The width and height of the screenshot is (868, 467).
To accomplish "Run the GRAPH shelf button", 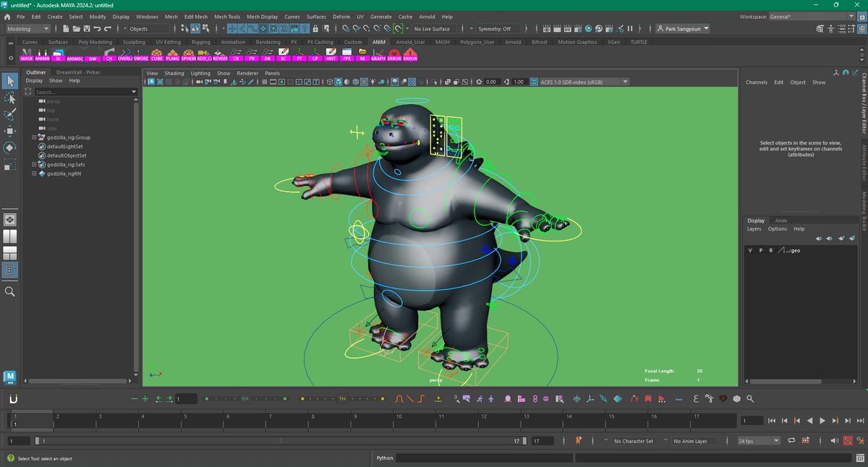I will coord(378,55).
